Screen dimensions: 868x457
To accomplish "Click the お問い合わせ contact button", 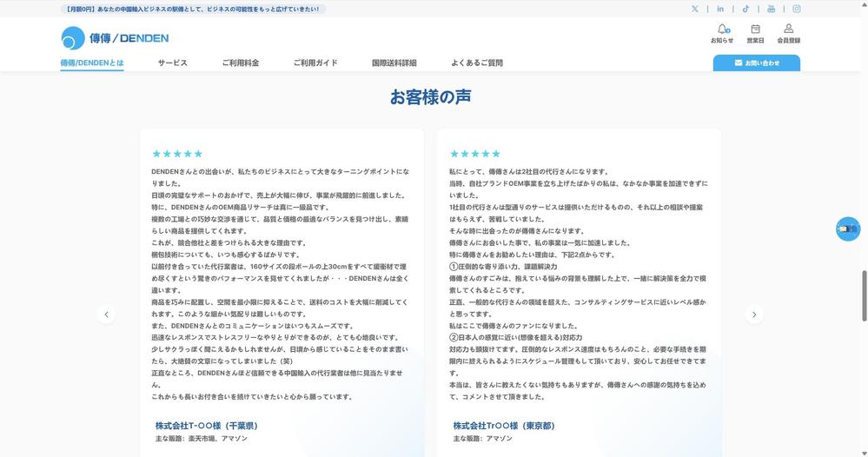I will (x=756, y=63).
